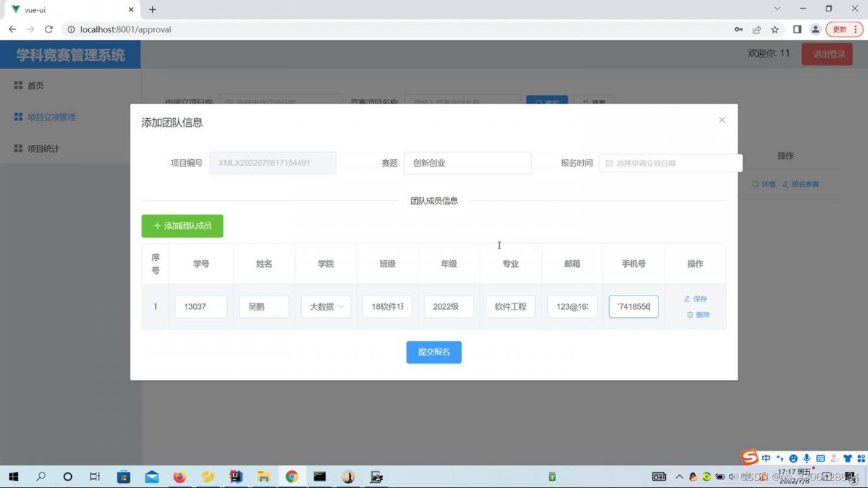This screenshot has width=868, height=488.
Task: Close the vue-ui tab
Action: [x=131, y=9]
